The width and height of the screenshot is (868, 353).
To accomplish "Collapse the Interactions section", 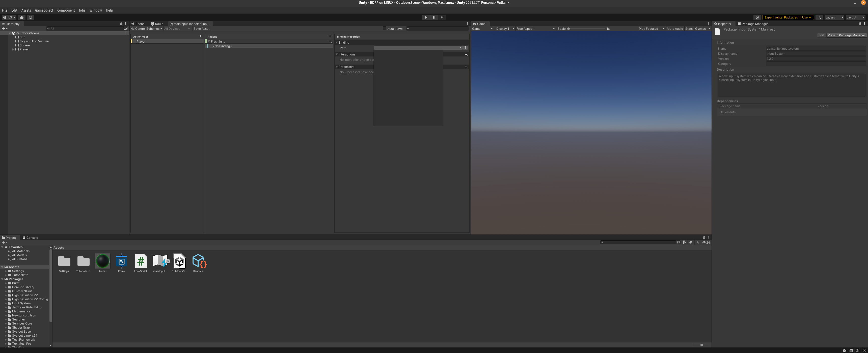I will [x=337, y=54].
